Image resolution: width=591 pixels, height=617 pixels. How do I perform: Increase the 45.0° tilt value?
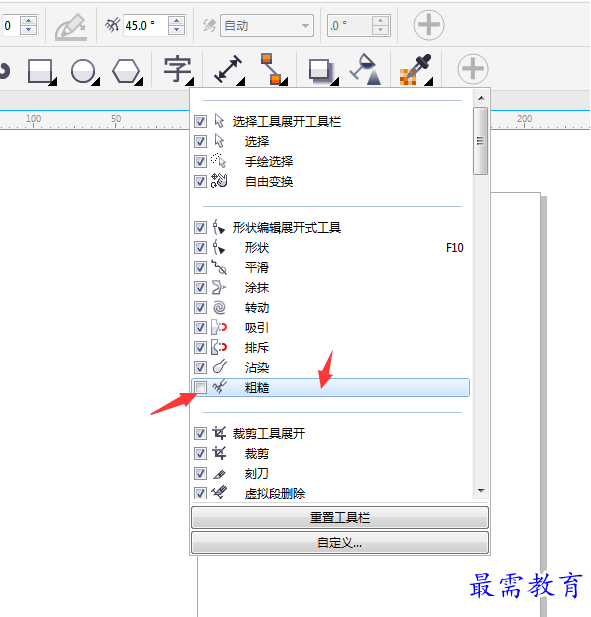pyautogui.click(x=176, y=20)
